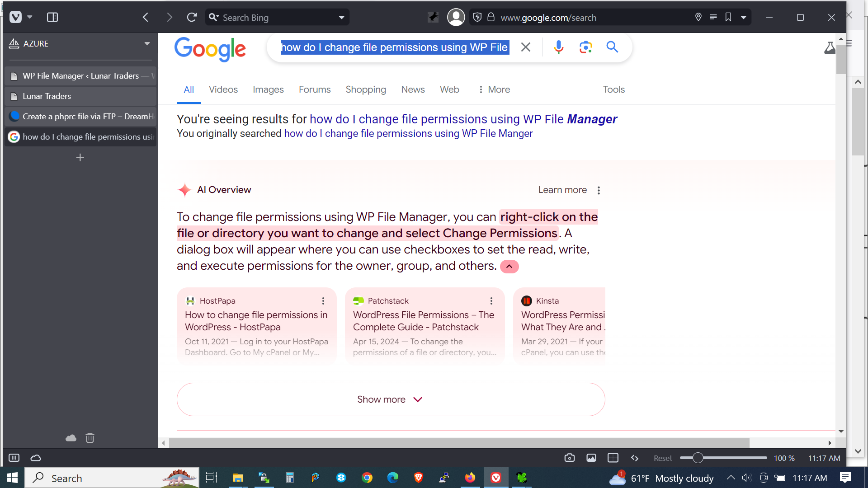Open closed tabs trash icon
Screen dimensions: 868x488
[x=90, y=438]
